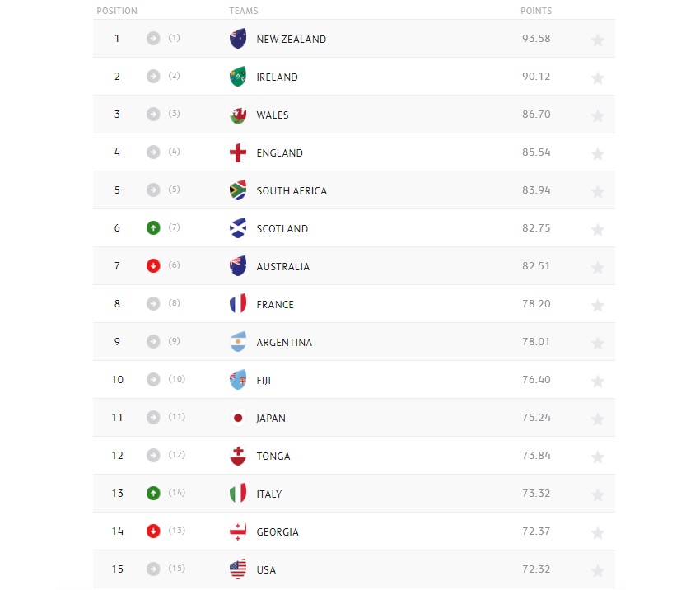The image size is (700, 590).
Task: Open the FIJI team link
Action: [x=264, y=381]
